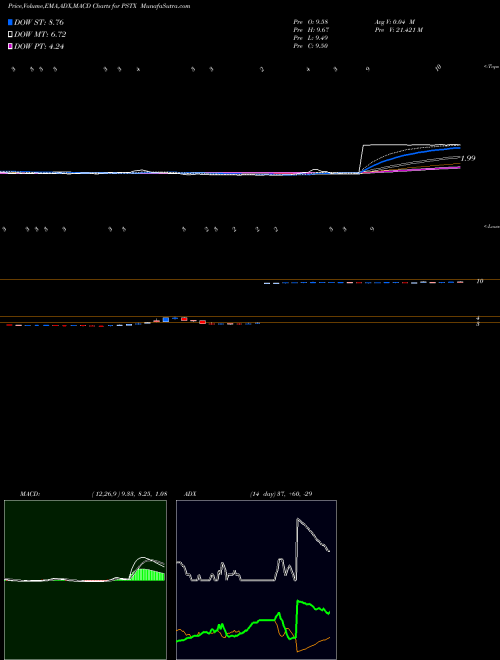Click the MACD panel heading label

pos(30,494)
